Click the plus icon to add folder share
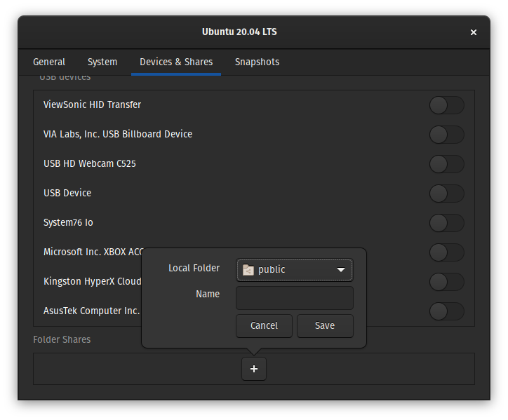The height and width of the screenshot is (420, 508). pyautogui.click(x=254, y=369)
